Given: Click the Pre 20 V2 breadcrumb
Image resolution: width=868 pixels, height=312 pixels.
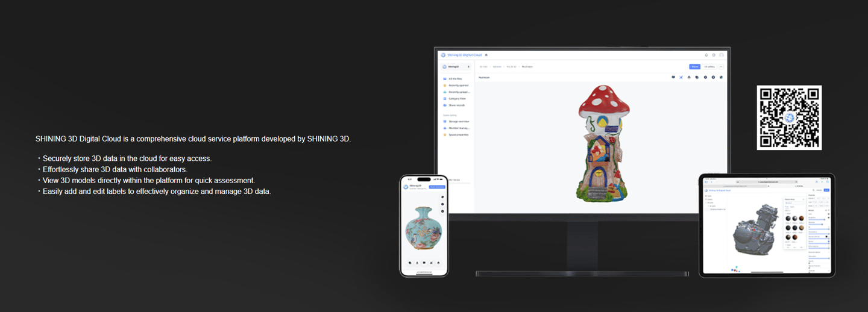Looking at the screenshot, I should (511, 67).
